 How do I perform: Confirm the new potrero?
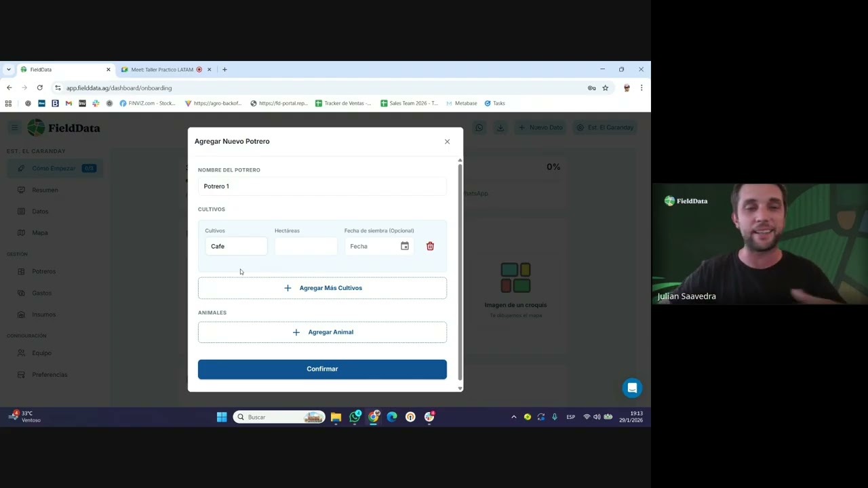[322, 369]
